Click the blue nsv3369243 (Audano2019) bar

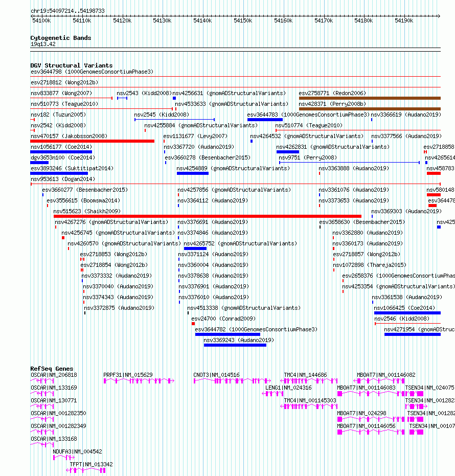pos(235,345)
